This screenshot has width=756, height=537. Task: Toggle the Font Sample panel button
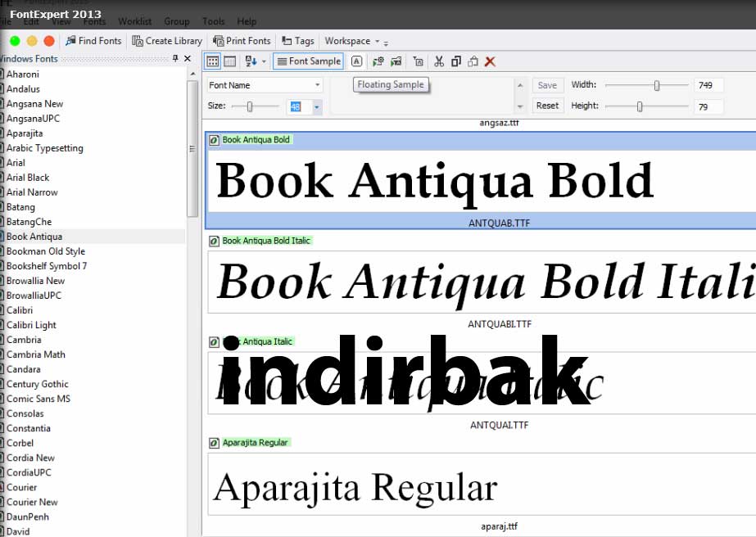tap(308, 61)
